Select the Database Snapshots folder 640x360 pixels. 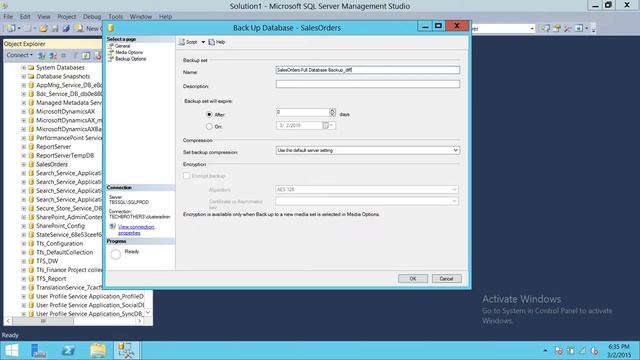[x=63, y=76]
